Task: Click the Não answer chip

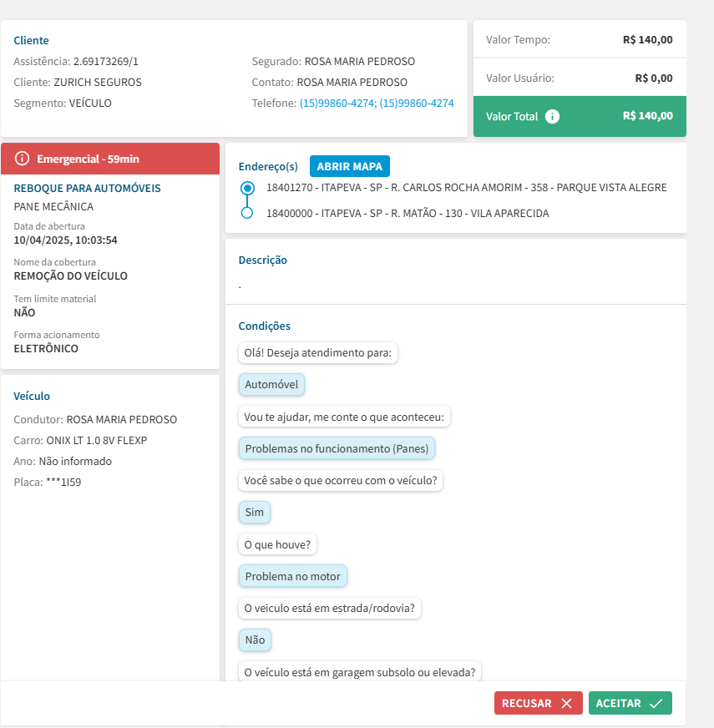Action: (255, 640)
